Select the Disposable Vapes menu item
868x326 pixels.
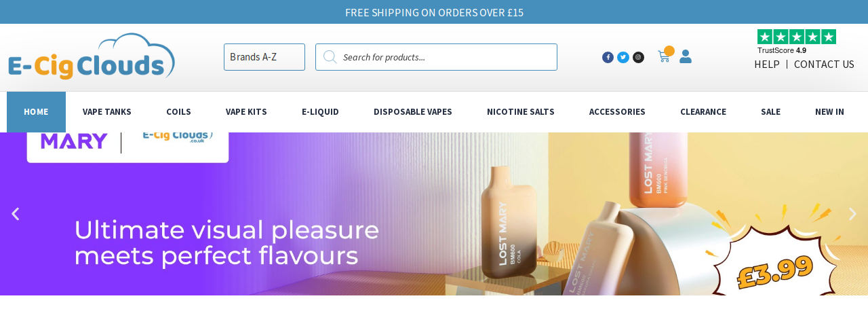413,112
